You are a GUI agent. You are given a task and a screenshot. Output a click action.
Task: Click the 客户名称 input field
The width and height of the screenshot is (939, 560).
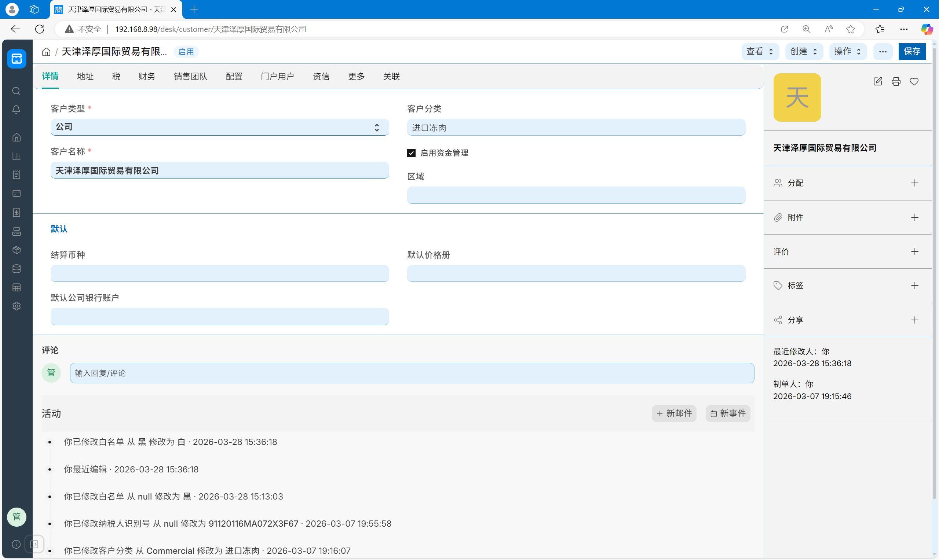click(220, 170)
